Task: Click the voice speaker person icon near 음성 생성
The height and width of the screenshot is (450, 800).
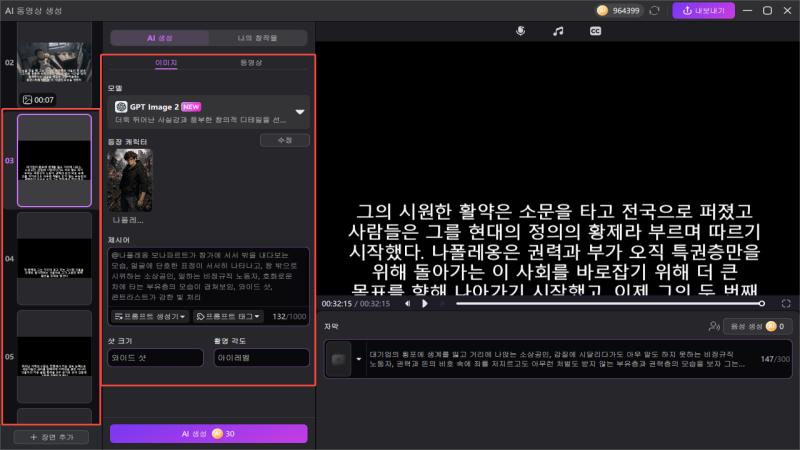Action: point(714,326)
